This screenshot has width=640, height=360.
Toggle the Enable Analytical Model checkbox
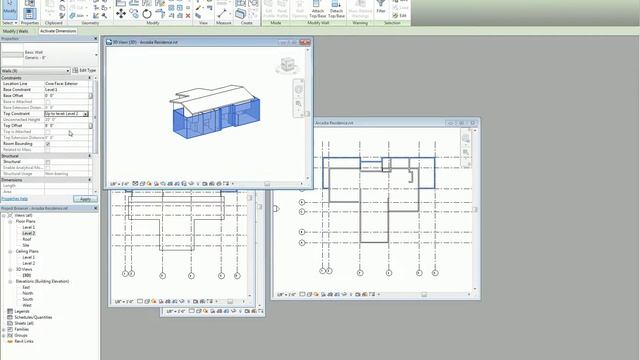(48, 168)
